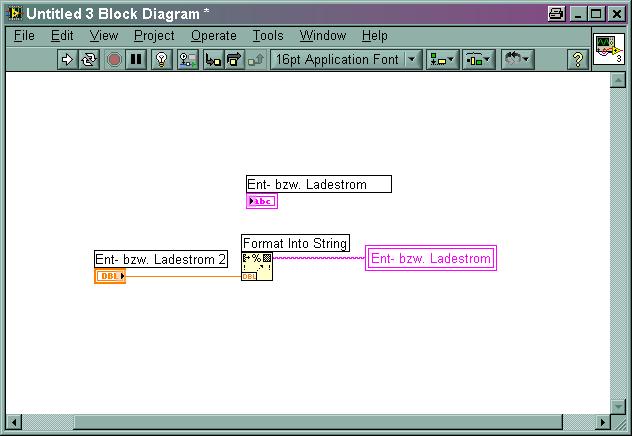Open the Distribute Objects dropdown
This screenshot has width=632, height=436.
pyautogui.click(x=478, y=60)
